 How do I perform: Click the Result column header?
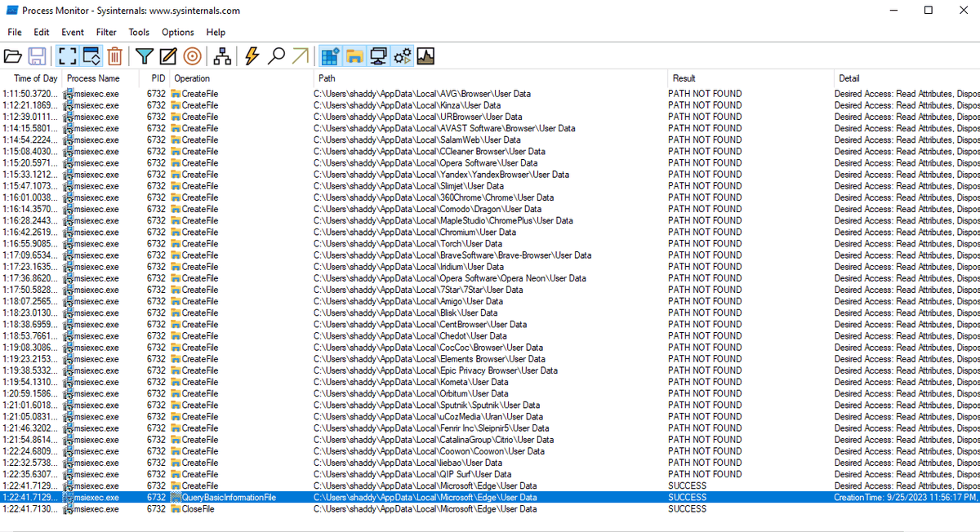pyautogui.click(x=684, y=78)
